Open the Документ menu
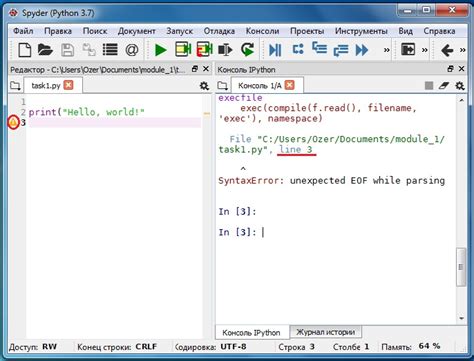The image size is (474, 361). [137, 31]
